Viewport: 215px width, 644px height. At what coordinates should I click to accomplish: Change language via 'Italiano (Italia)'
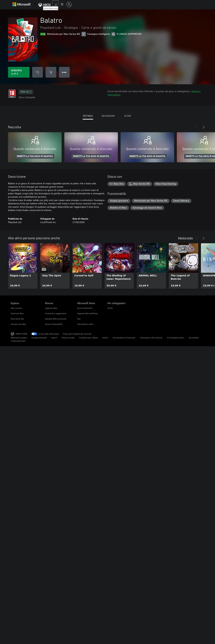click(x=22, y=334)
